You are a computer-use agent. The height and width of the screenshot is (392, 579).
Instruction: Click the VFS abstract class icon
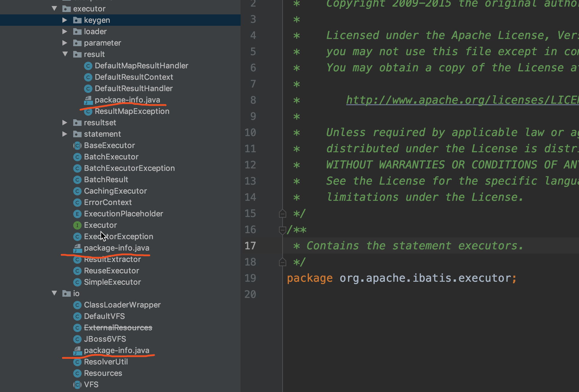(x=77, y=385)
